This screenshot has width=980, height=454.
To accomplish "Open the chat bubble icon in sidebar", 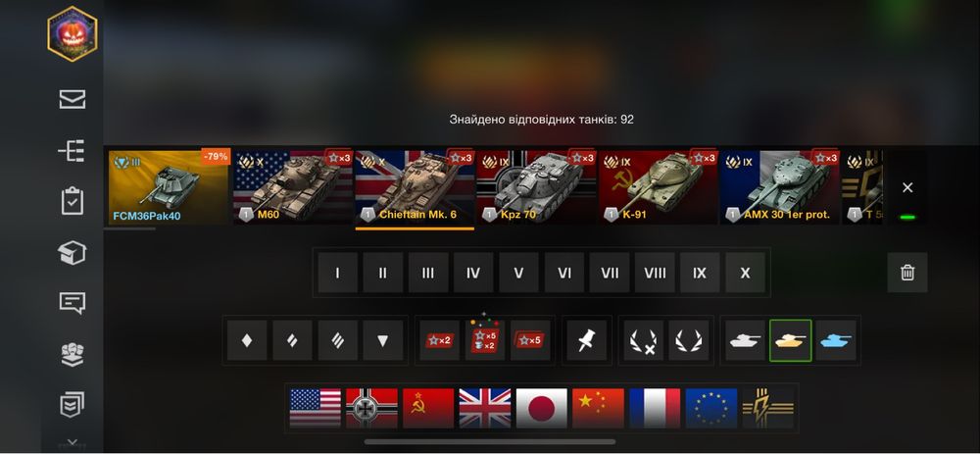I will tap(72, 303).
